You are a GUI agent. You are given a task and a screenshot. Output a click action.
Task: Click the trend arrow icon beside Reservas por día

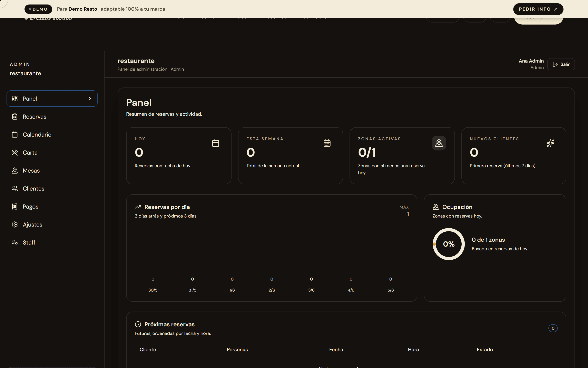tap(138, 207)
